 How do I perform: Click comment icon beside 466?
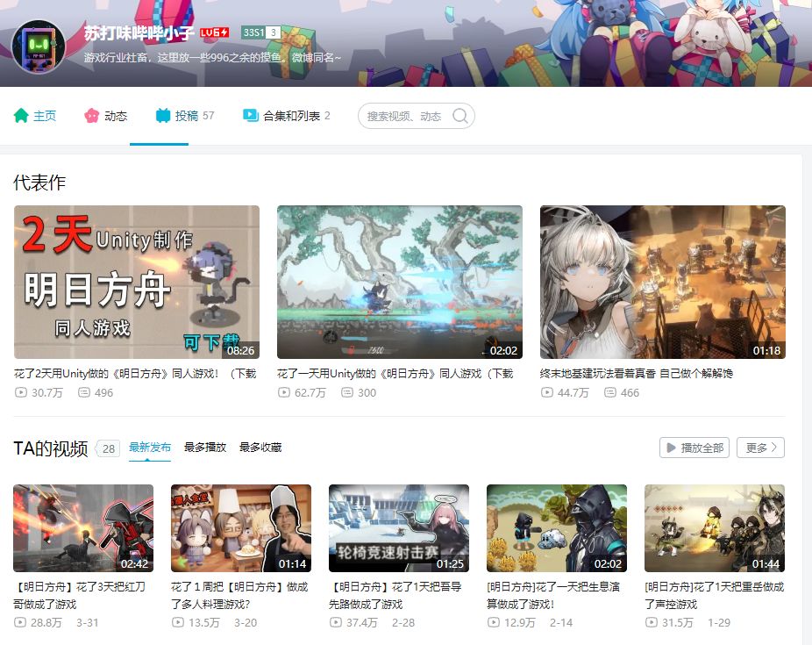click(x=610, y=392)
